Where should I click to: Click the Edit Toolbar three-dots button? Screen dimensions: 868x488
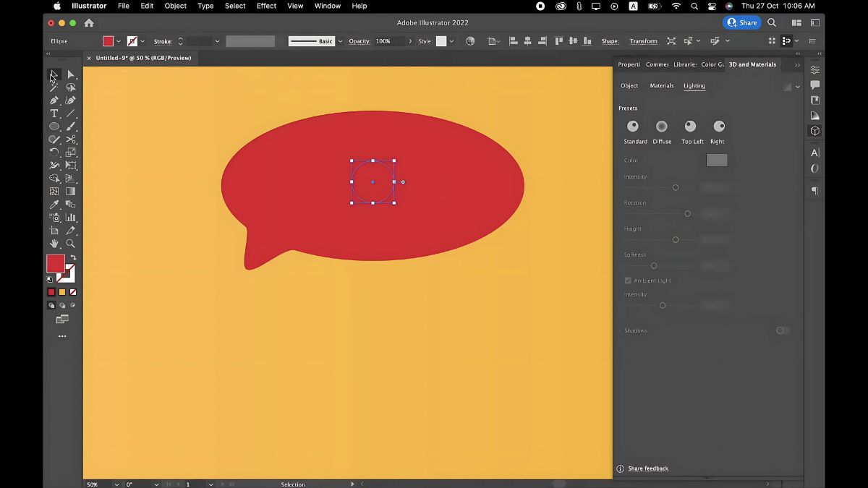tap(62, 336)
